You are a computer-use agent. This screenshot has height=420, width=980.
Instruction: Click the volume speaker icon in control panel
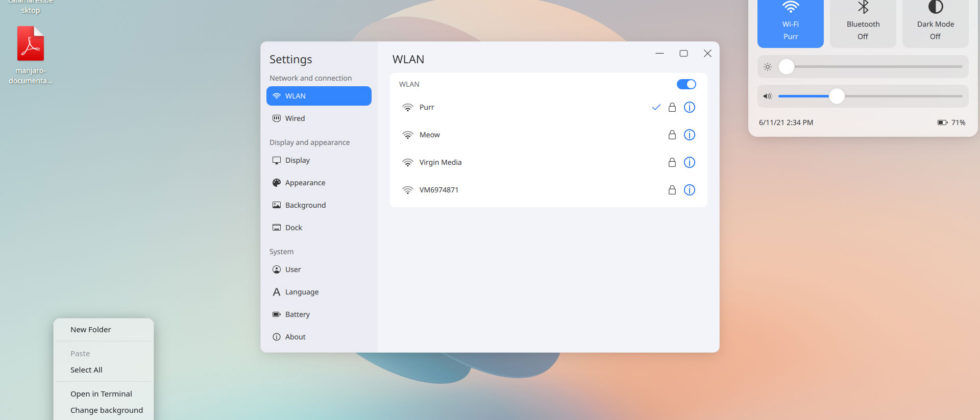pyautogui.click(x=768, y=96)
